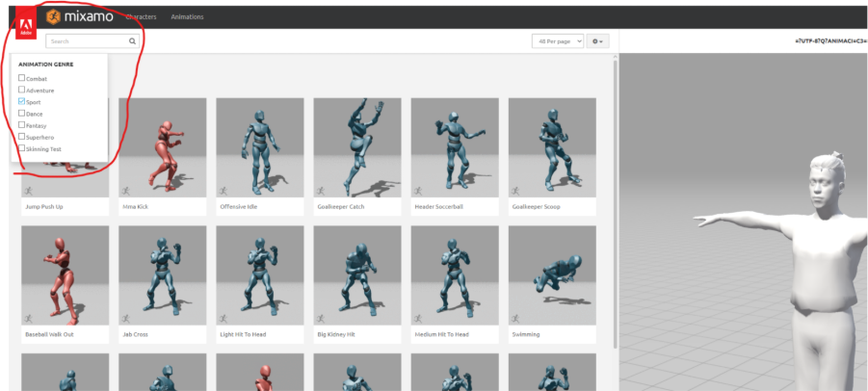Click running-figure icon on Mma Kick thumbnail
This screenshot has width=868, height=391.
point(126,191)
